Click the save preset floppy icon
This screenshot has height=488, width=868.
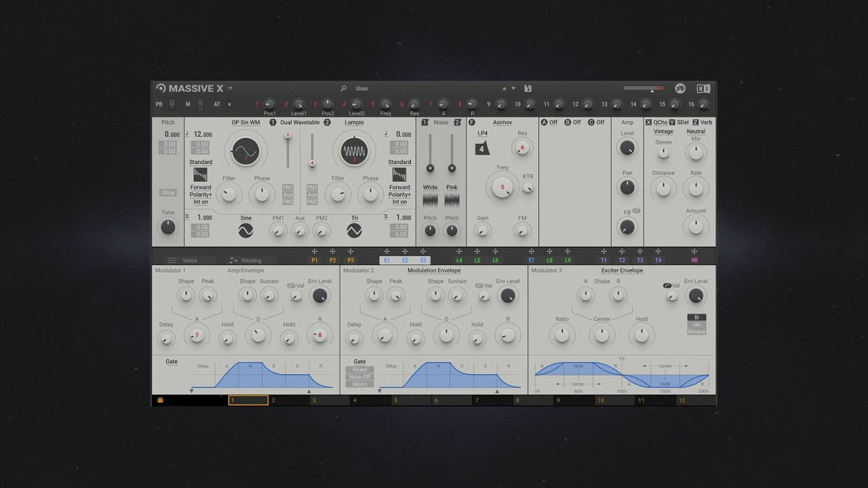coord(528,88)
